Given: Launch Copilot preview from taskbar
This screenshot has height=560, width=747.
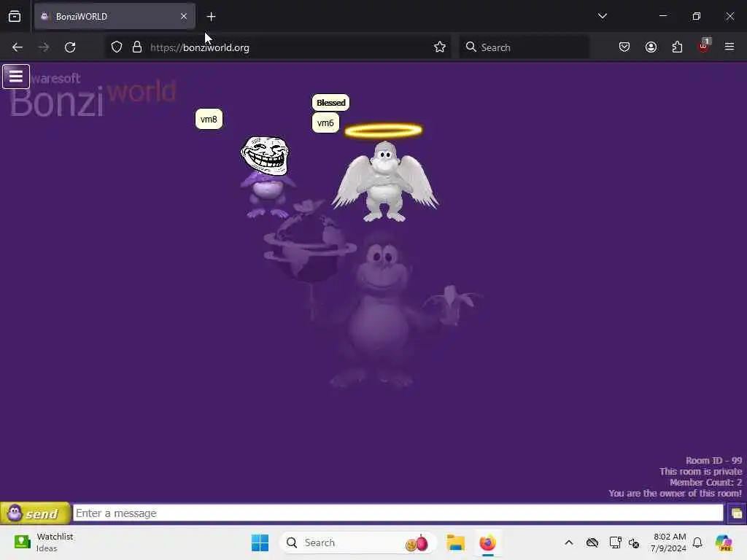Looking at the screenshot, I should coord(723,542).
